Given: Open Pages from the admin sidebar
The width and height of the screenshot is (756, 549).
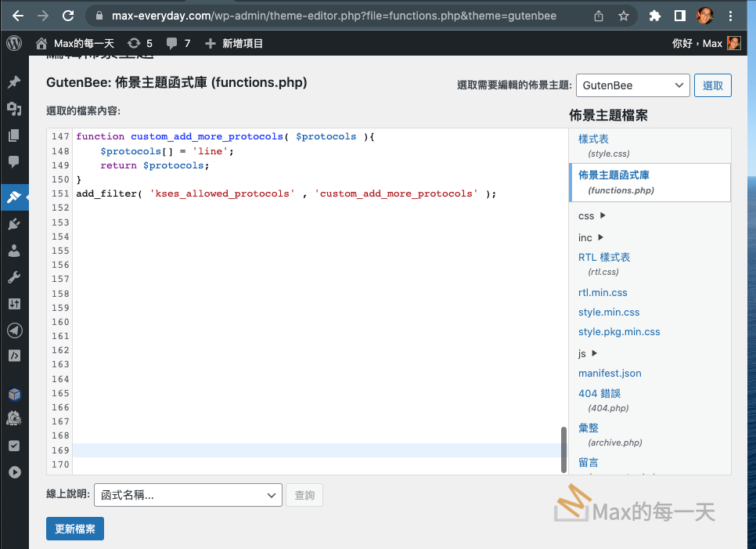Looking at the screenshot, I should click(13, 135).
